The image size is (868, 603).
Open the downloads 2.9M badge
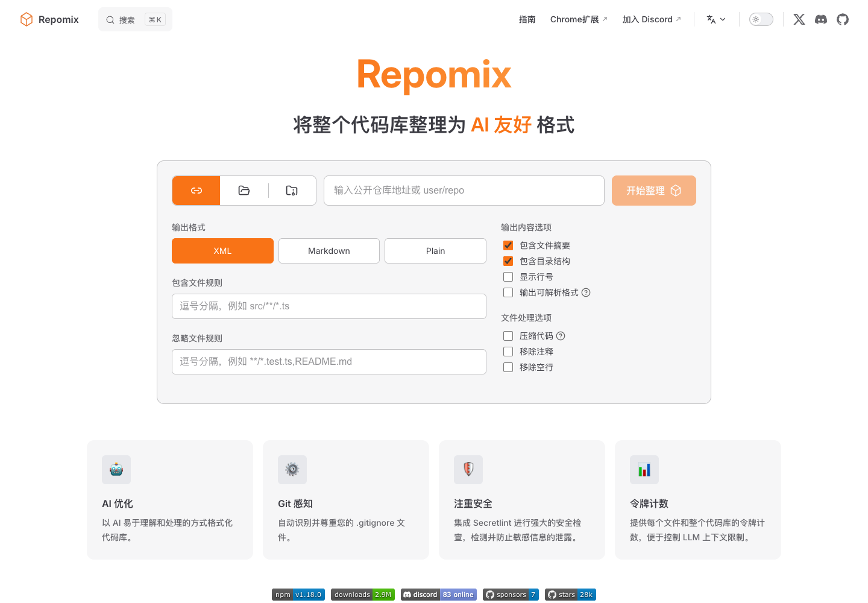click(363, 595)
